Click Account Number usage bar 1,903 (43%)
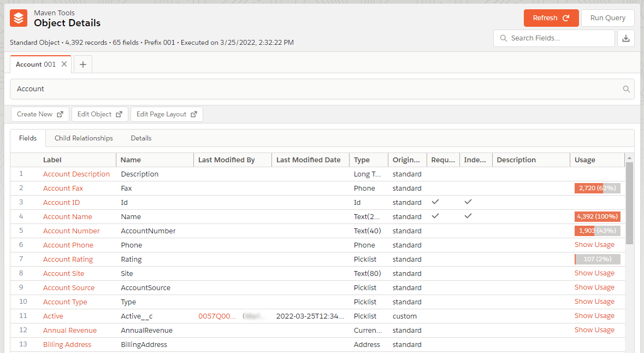The width and height of the screenshot is (644, 353). [x=598, y=231]
